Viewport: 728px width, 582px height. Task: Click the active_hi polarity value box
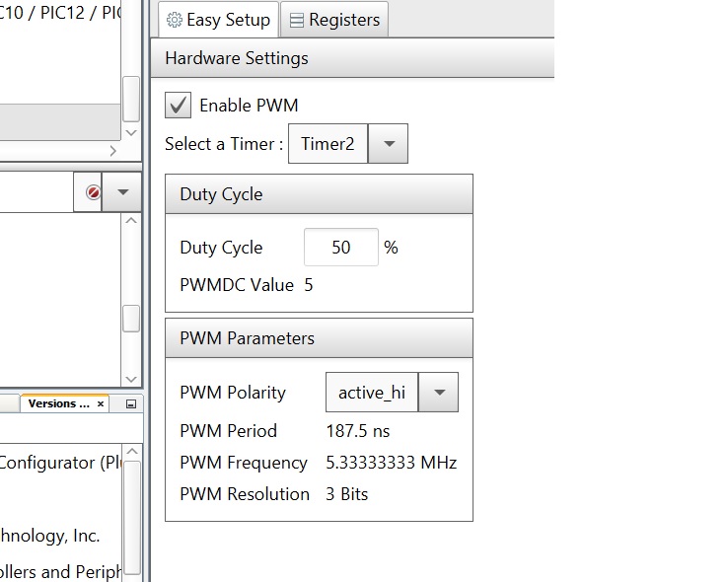(372, 393)
